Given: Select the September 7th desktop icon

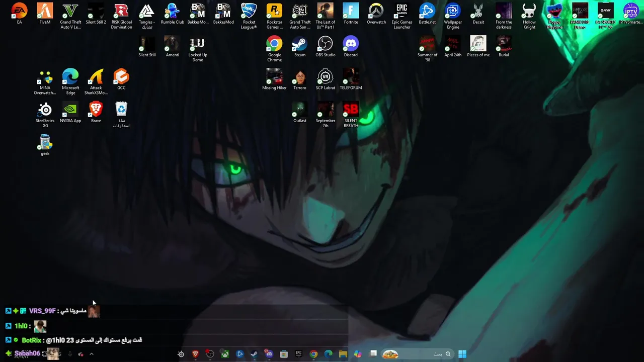Looking at the screenshot, I should click(x=326, y=115).
